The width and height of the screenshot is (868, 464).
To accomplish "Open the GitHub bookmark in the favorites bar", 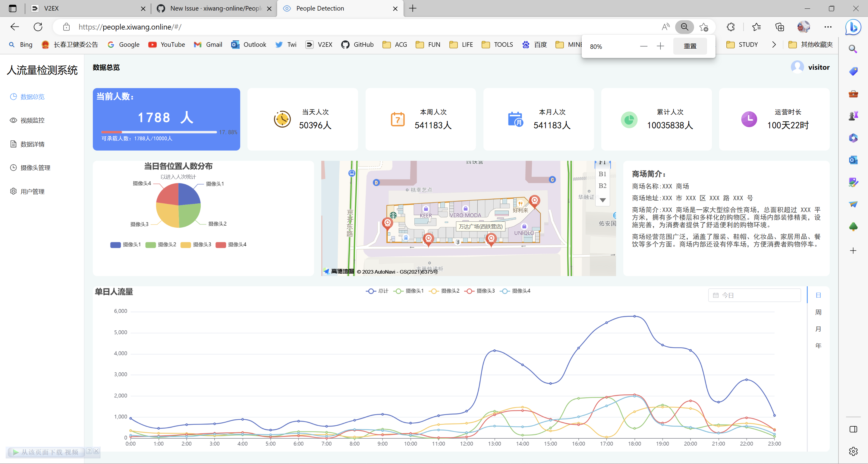I will tap(357, 44).
